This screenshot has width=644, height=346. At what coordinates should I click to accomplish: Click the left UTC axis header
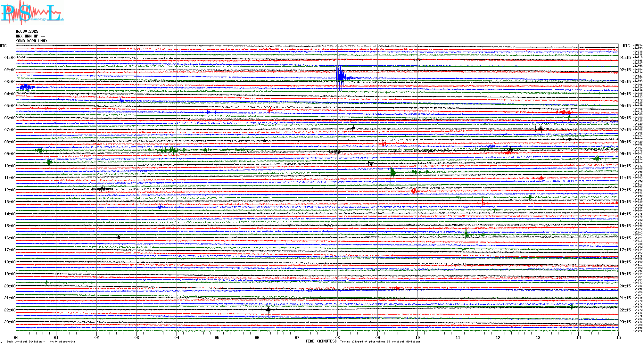click(x=3, y=46)
